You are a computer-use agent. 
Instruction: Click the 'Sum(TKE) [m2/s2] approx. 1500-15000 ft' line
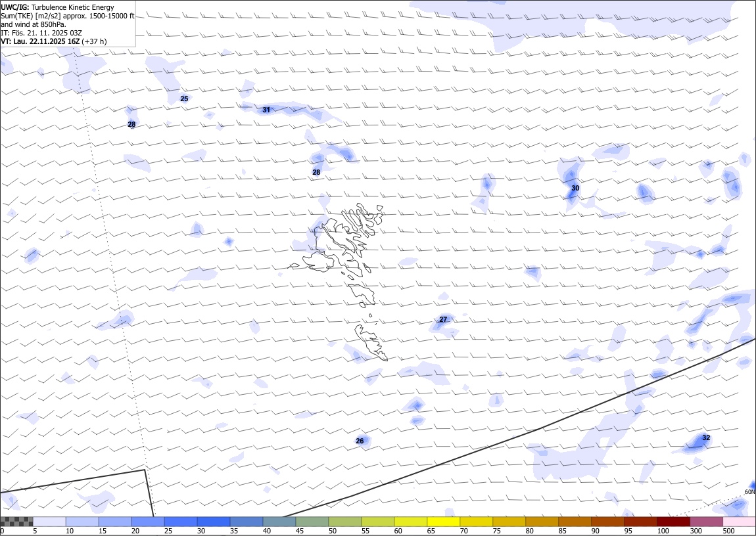(68, 16)
